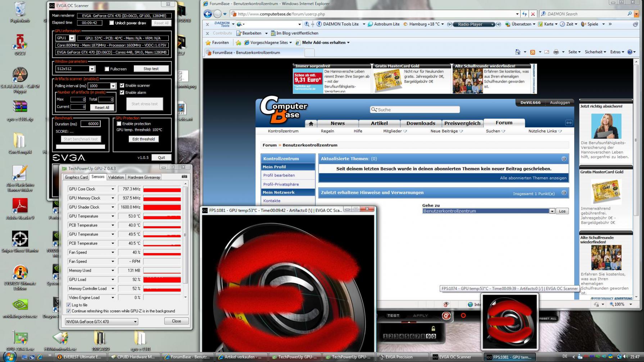Run the GPU-Z.0.4.3.exe desktop file
Image resolution: width=644 pixels, height=362 pixels.
click(x=20, y=341)
